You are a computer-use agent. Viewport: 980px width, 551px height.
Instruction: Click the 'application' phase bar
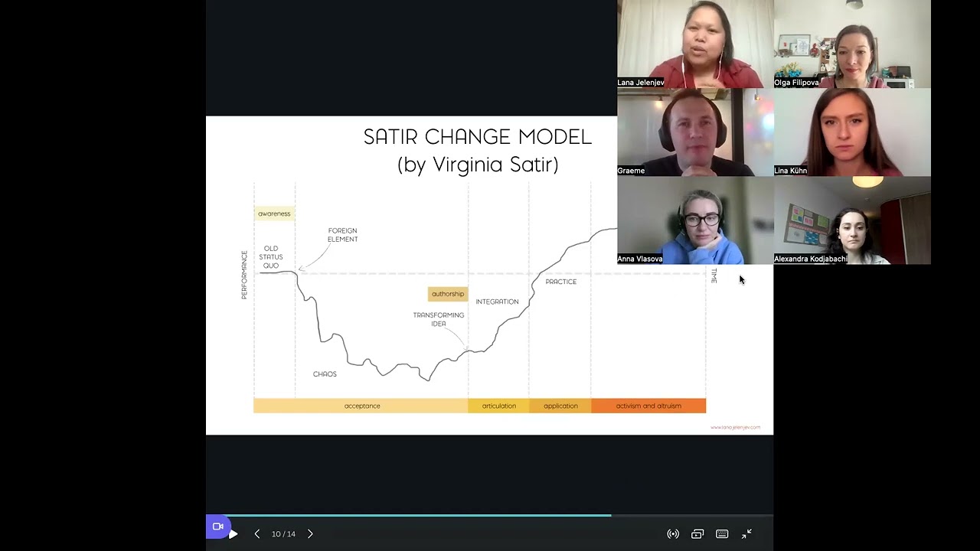coord(560,406)
